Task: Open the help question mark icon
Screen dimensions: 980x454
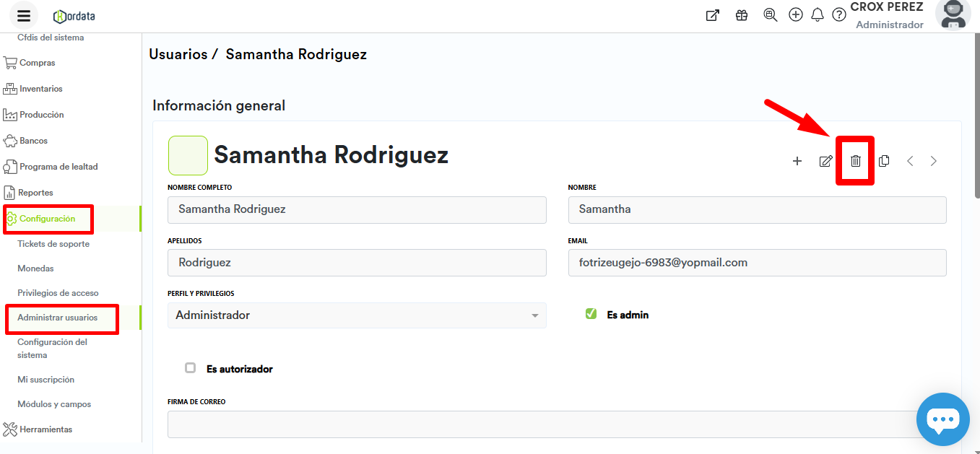Action: [838, 15]
